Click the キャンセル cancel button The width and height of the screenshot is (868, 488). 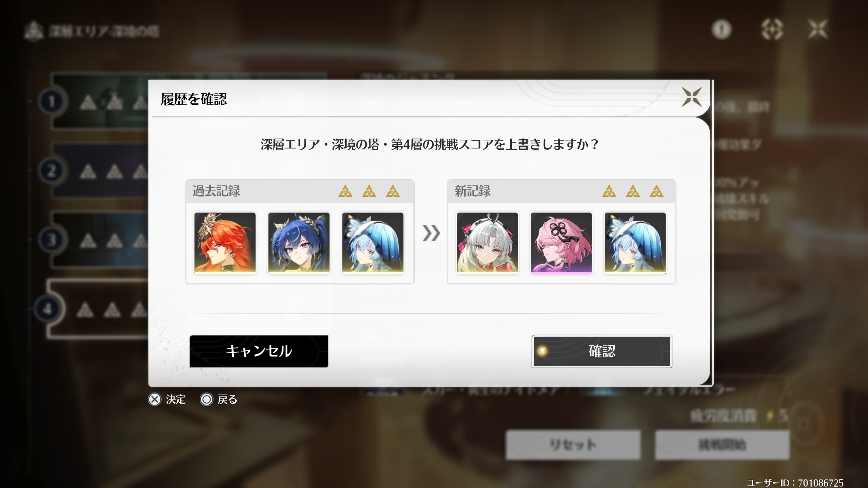(259, 351)
